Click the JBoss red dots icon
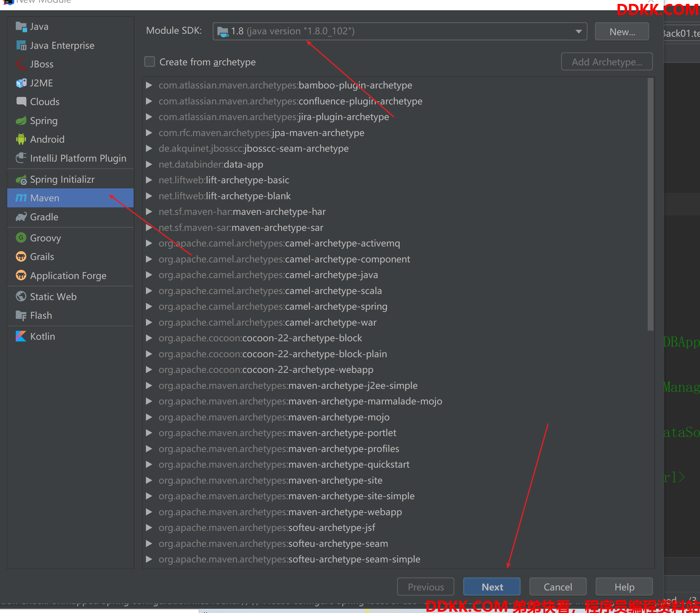700x613 pixels. pyautogui.click(x=21, y=64)
